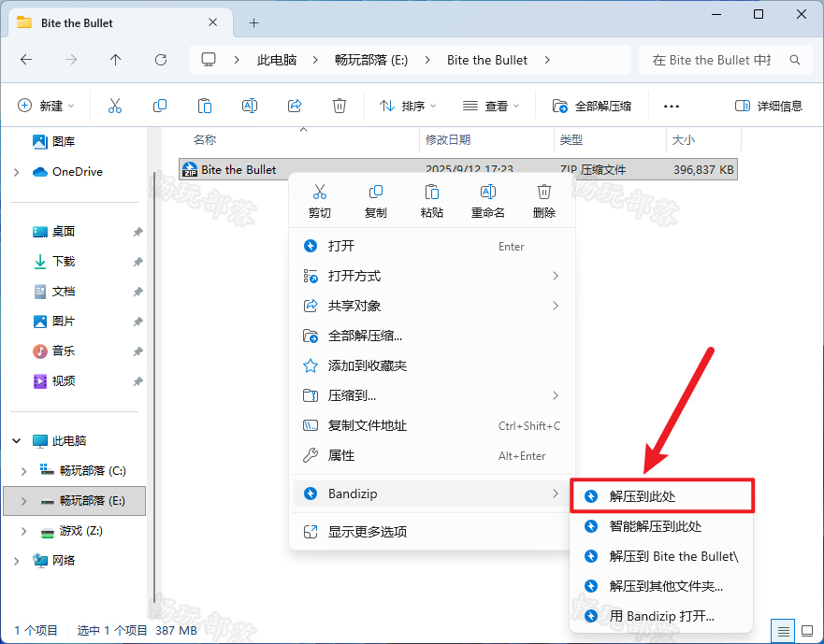Switch to details list view in status bar
This screenshot has height=644, width=824.
pyautogui.click(x=784, y=630)
